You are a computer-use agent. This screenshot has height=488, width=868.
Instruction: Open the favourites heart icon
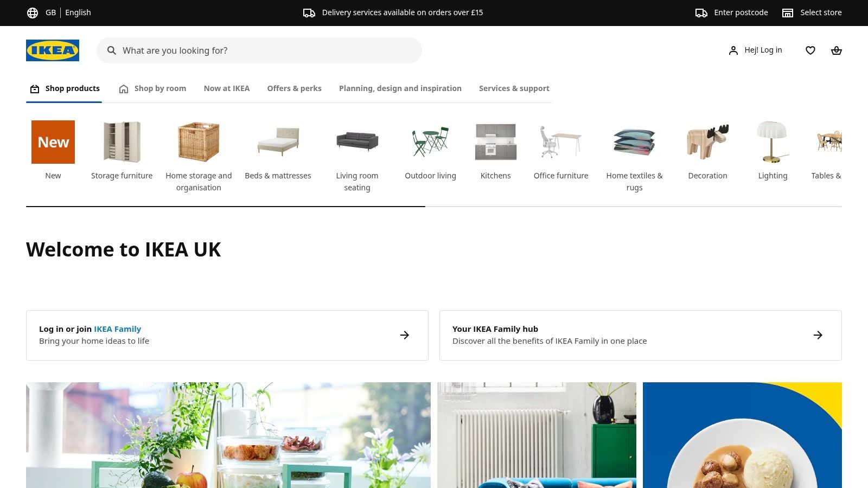pyautogui.click(x=810, y=50)
